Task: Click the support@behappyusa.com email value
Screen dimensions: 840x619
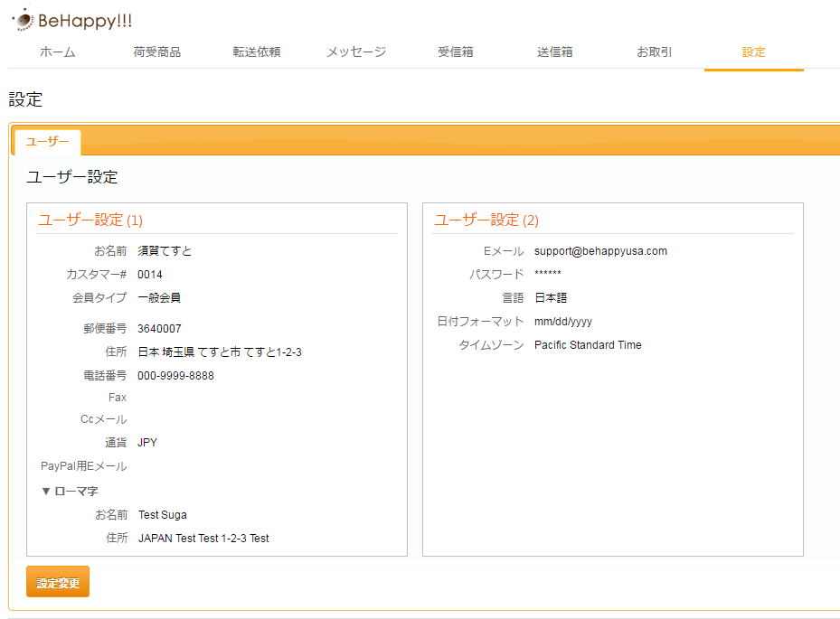Action: point(600,251)
